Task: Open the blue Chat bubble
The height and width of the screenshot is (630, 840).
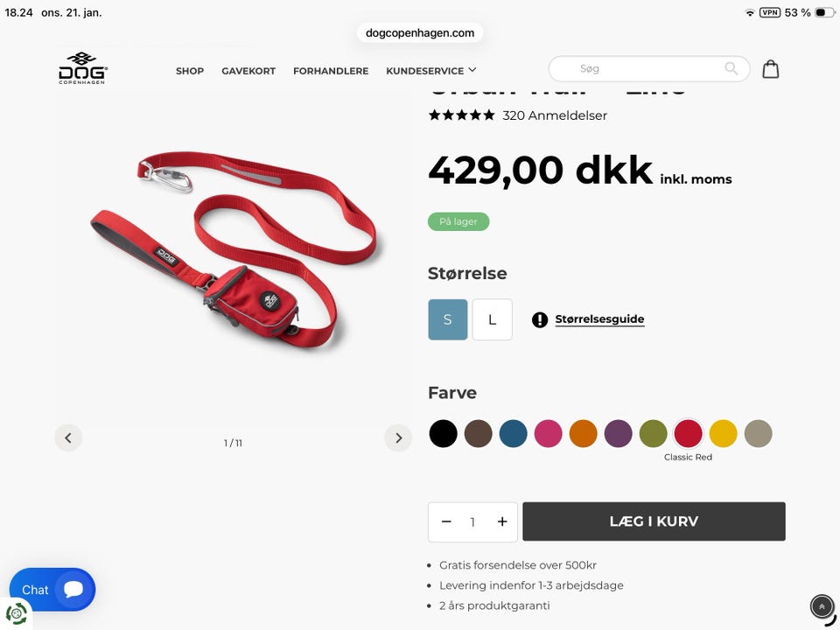Action: coord(52,589)
